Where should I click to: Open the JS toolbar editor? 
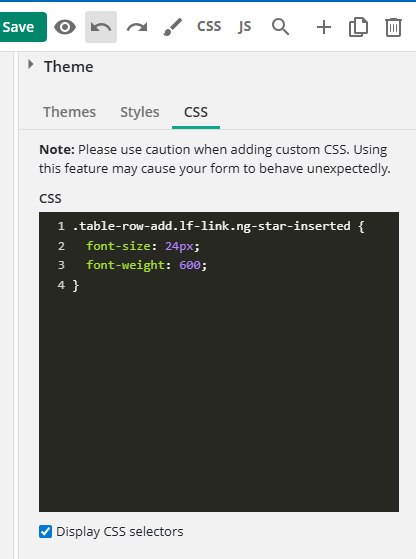coord(245,27)
